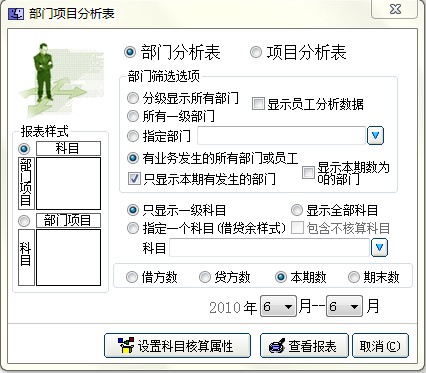Expand the 科目 dropdown arrow
Image resolution: width=426 pixels, height=373 pixels.
[379, 247]
